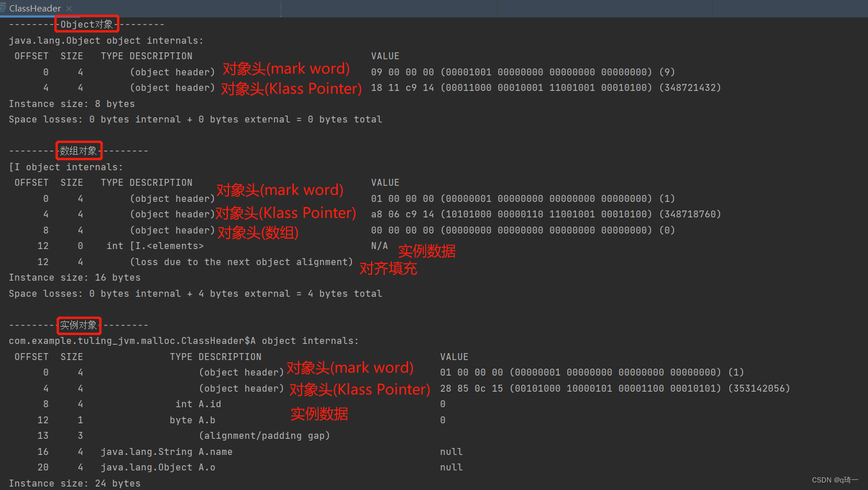868x490 pixels.
Task: Select the highlighted Object对象 section header
Action: pyautogui.click(x=86, y=24)
